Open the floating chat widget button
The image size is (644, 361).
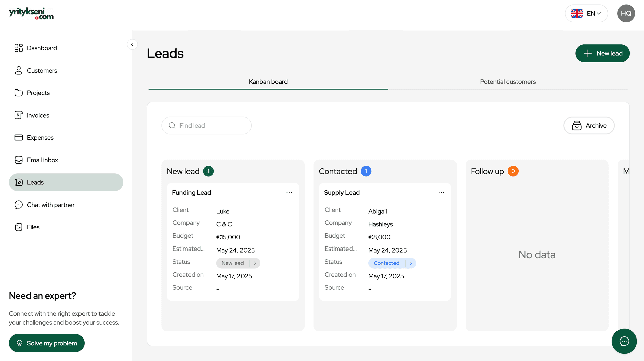click(624, 341)
